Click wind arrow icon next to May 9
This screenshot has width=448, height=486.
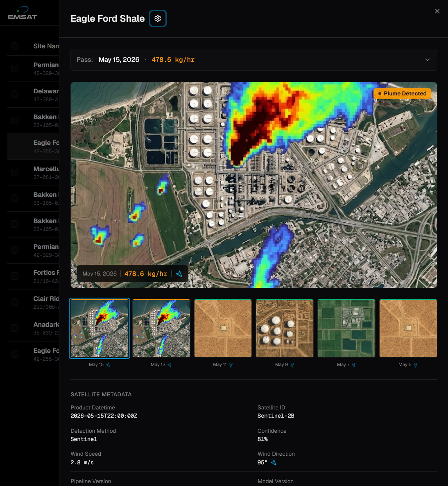tap(292, 365)
